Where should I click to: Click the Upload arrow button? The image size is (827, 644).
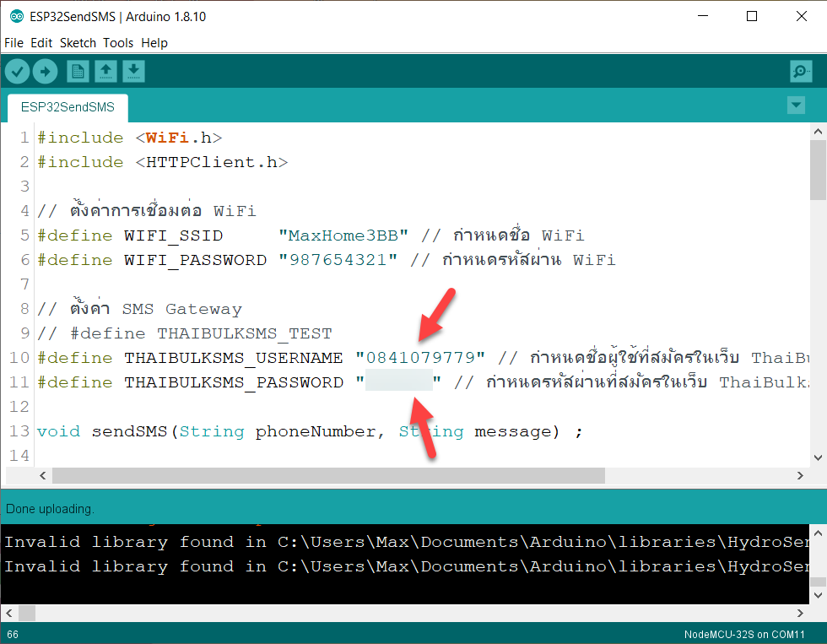pos(46,71)
